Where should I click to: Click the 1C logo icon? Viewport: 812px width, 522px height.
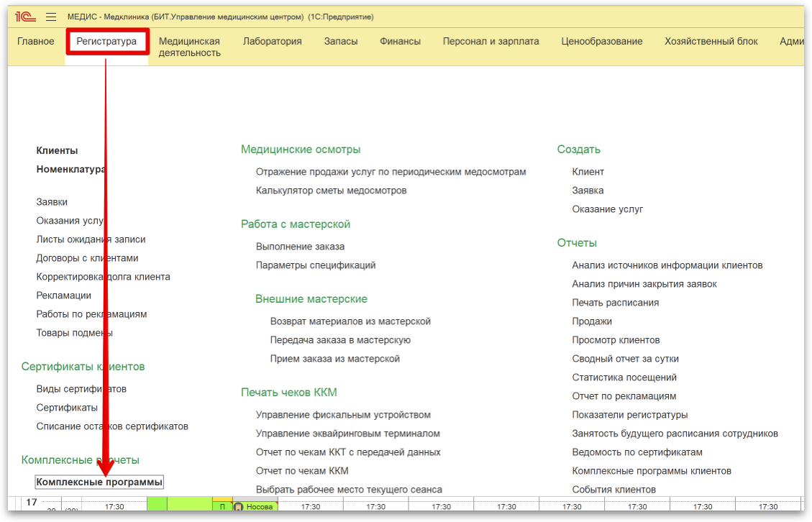[x=25, y=17]
